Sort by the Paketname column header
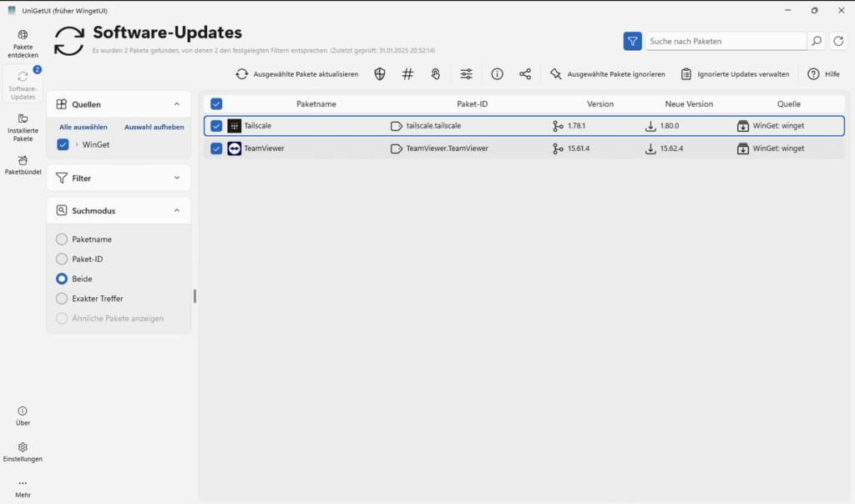Screen dimensions: 855x504 coord(316,104)
